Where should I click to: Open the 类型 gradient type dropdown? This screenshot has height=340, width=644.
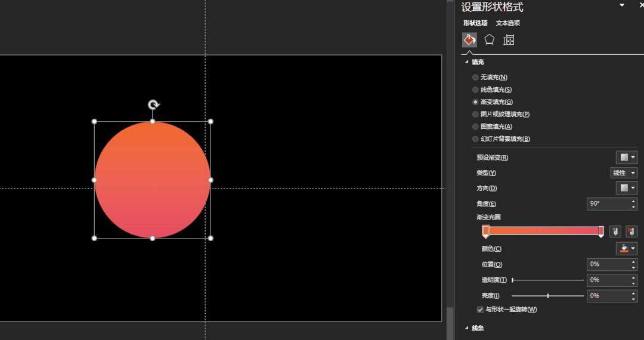coord(623,173)
